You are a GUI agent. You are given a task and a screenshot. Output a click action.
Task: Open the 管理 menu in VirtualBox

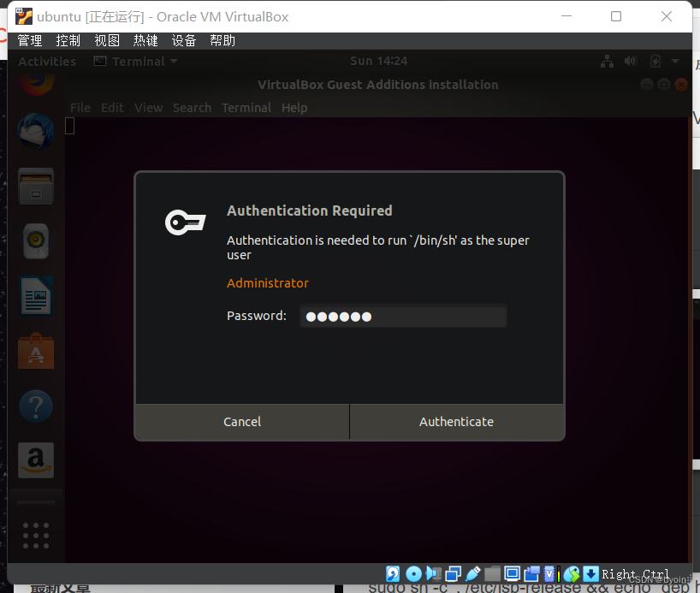point(29,40)
